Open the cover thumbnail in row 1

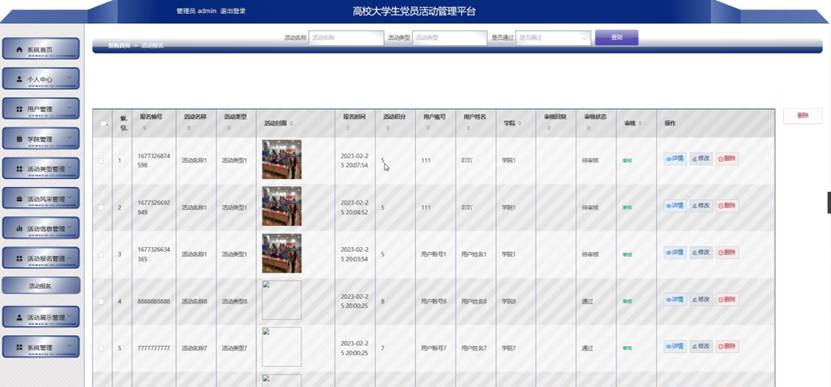coord(281,160)
